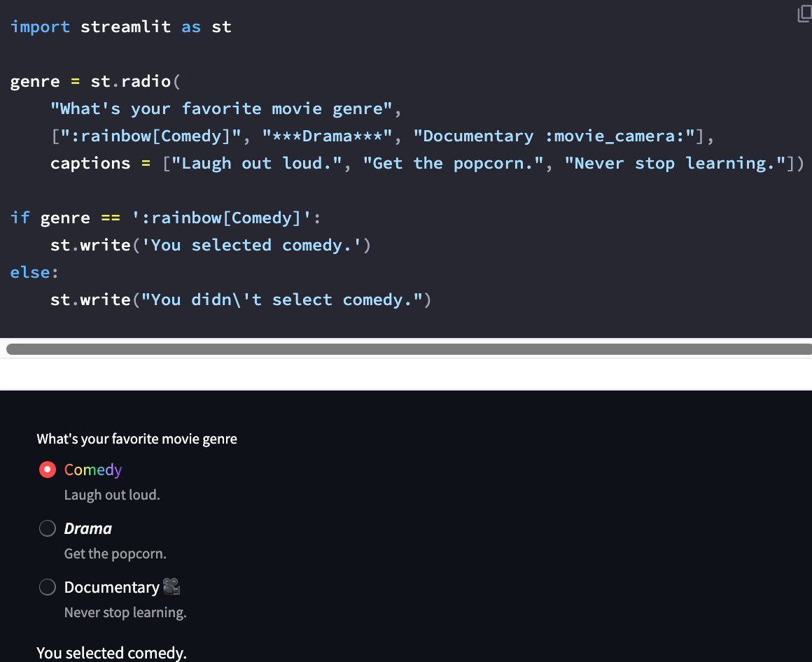Click the 'if genre ==' code line
The width and height of the screenshot is (812, 662).
tap(166, 218)
